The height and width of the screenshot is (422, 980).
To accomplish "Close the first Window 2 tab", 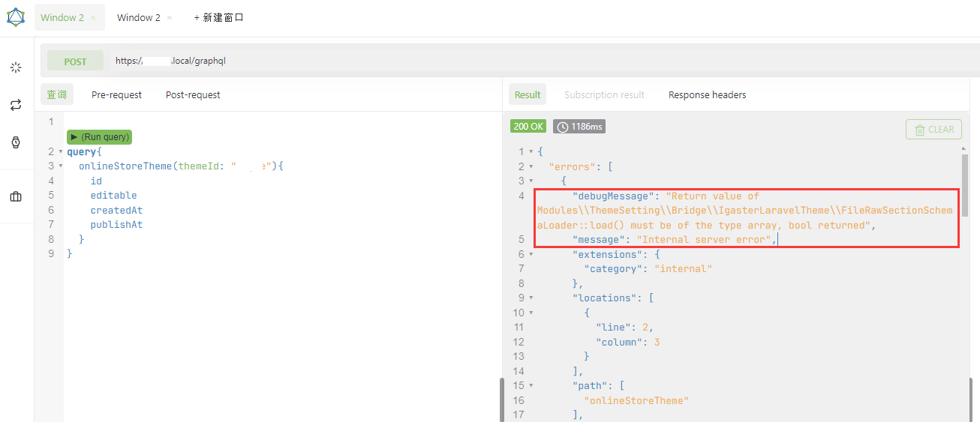I will pos(93,17).
